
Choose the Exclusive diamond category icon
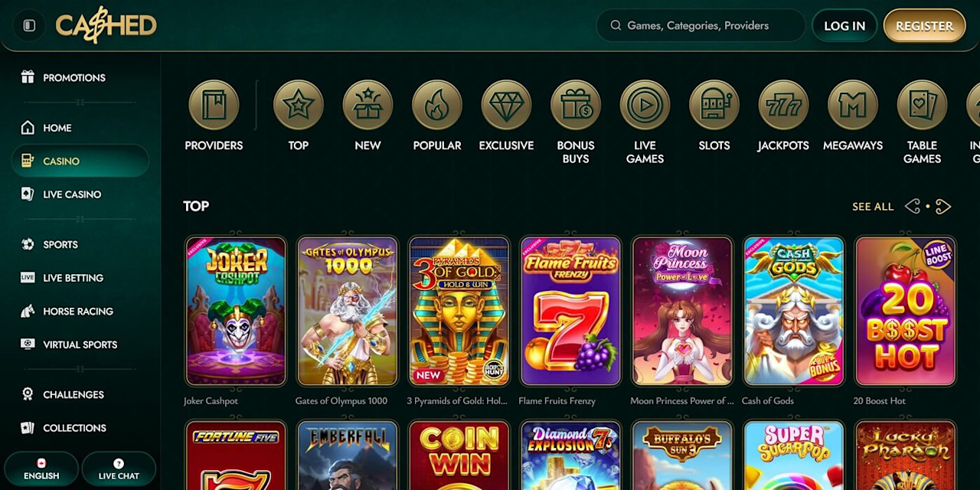(x=506, y=105)
